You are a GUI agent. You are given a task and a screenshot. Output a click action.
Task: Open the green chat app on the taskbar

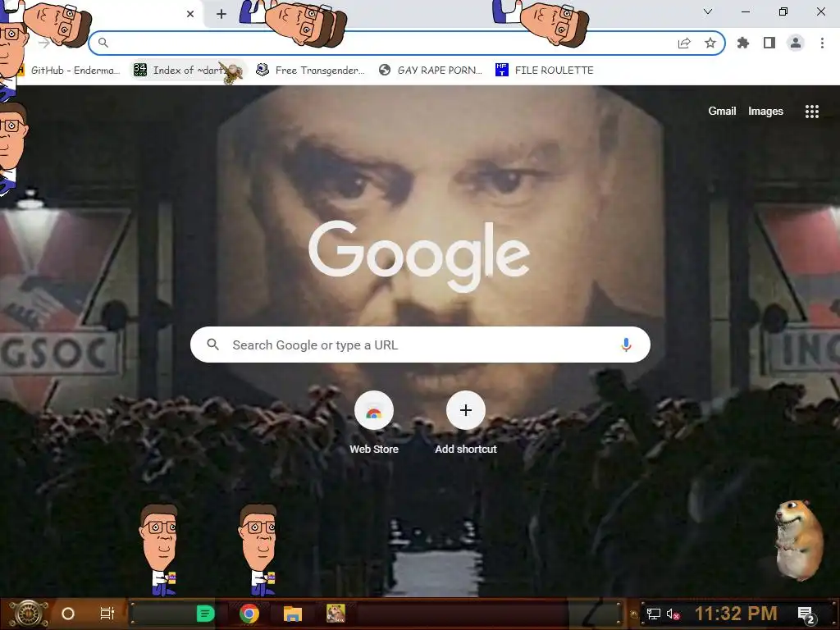(205, 614)
